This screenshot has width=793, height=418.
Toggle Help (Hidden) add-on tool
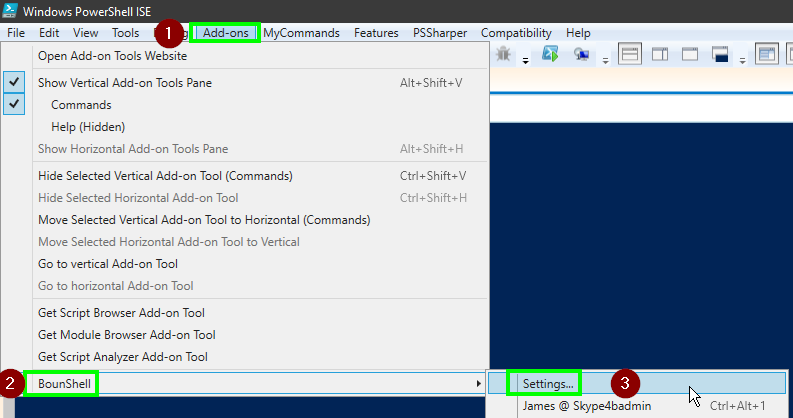click(88, 127)
